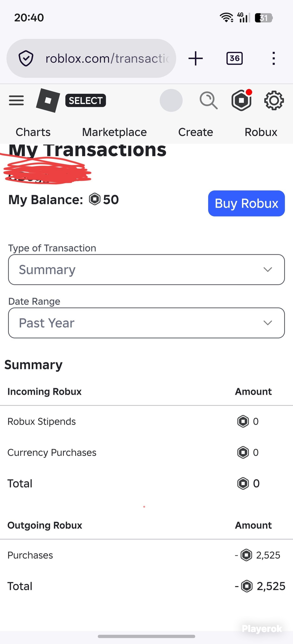
Task: Expand the Type of Transaction Summary dropdown
Action: point(146,269)
